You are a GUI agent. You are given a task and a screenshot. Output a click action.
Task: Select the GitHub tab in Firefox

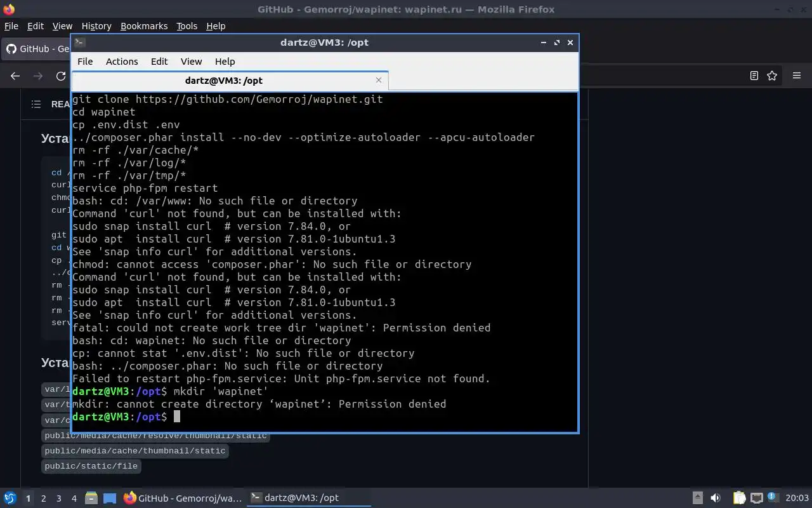coord(37,49)
